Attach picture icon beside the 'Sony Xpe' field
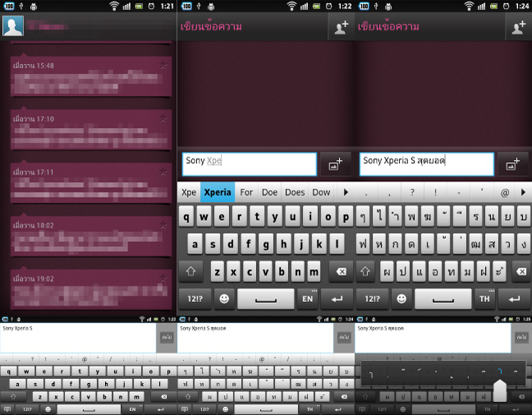This screenshot has height=415, width=532. tap(335, 164)
